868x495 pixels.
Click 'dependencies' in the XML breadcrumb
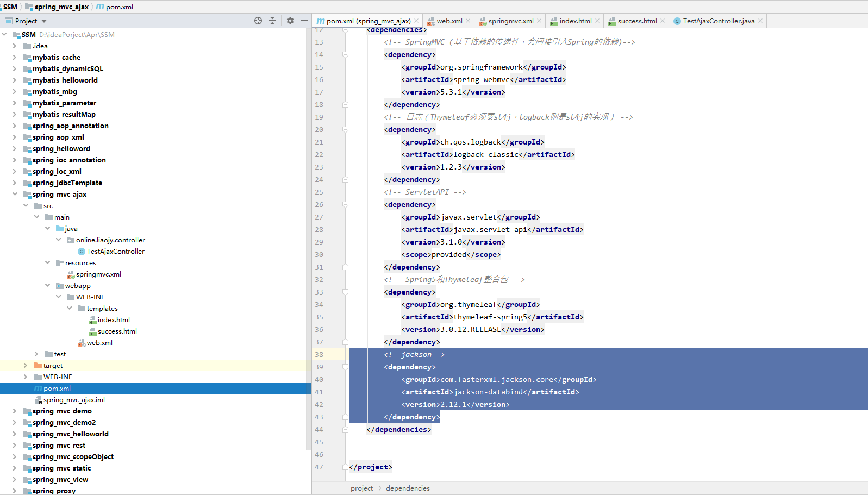pos(408,488)
